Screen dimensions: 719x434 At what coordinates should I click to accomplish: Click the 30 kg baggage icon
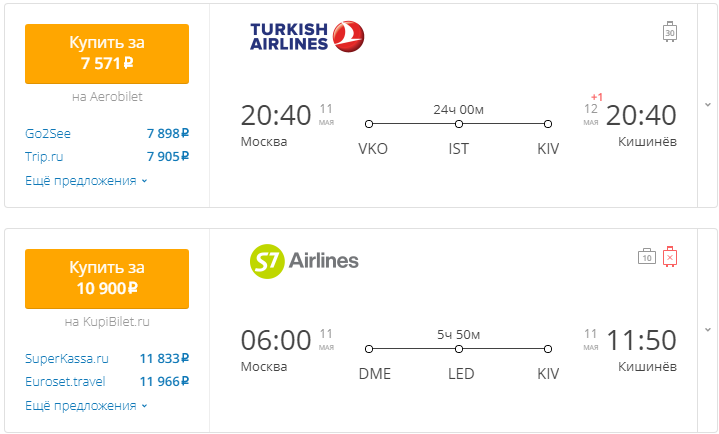point(670,32)
